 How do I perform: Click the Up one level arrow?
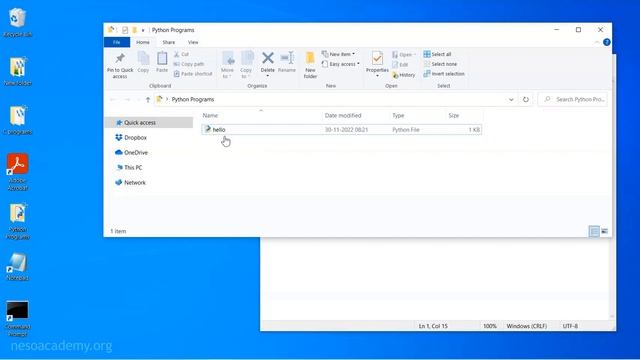click(x=148, y=100)
